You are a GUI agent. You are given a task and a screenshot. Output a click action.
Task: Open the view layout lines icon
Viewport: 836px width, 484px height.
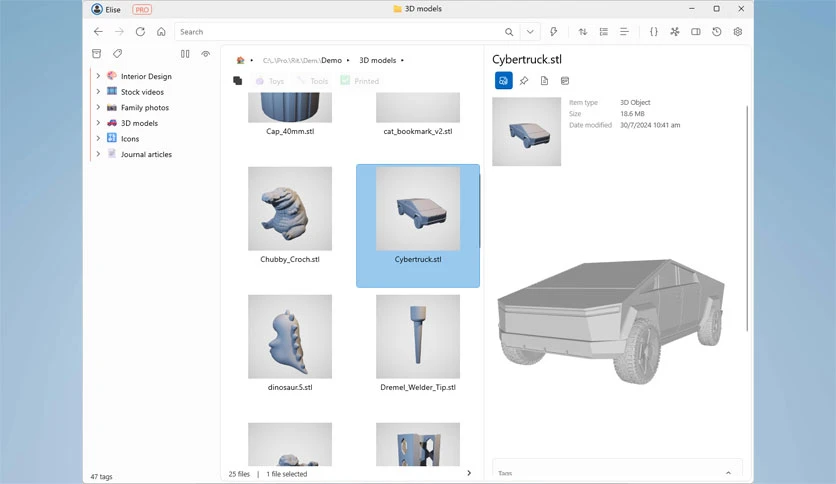tap(624, 32)
